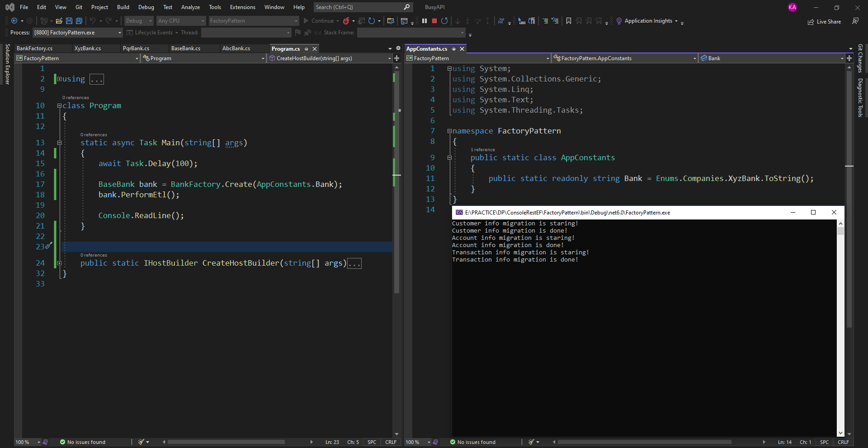Click the Navigate Backward arrow icon

tap(14, 21)
